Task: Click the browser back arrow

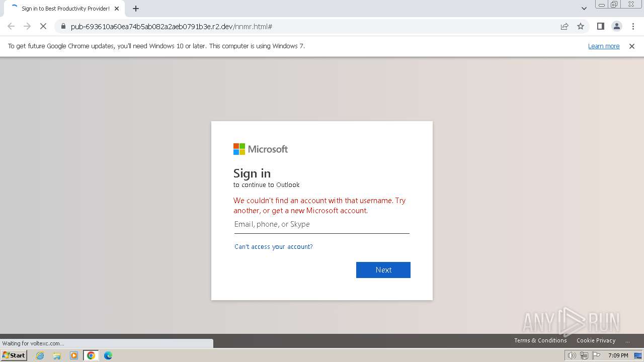Action: click(x=11, y=26)
